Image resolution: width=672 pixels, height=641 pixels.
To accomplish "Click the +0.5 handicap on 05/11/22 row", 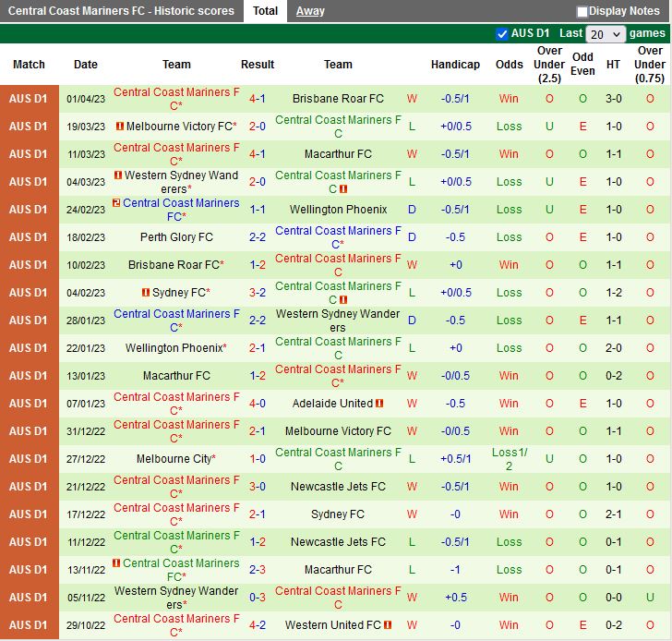I will 456,598.
